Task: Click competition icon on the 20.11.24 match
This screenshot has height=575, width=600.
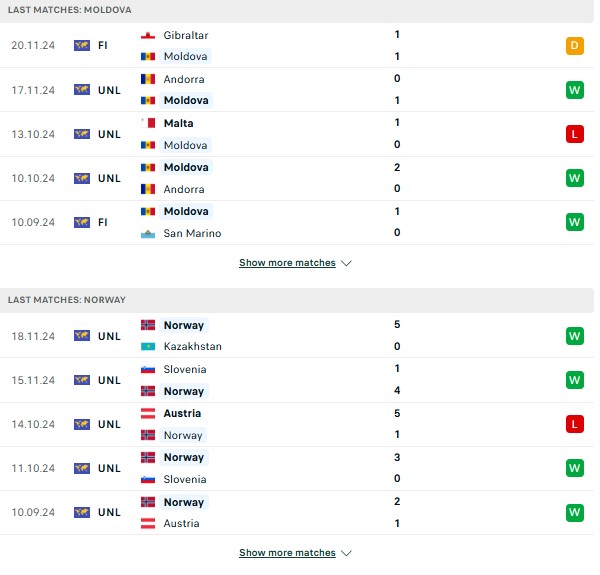Action: (82, 46)
